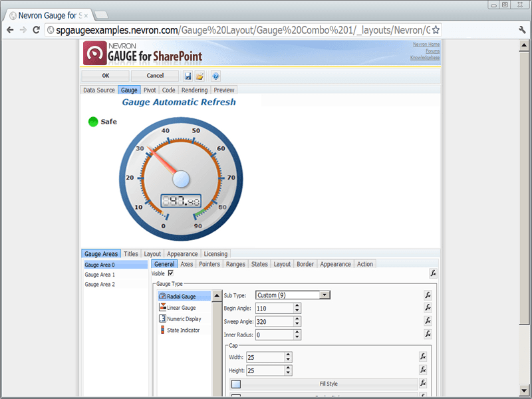Open the Titles tab

[130, 254]
